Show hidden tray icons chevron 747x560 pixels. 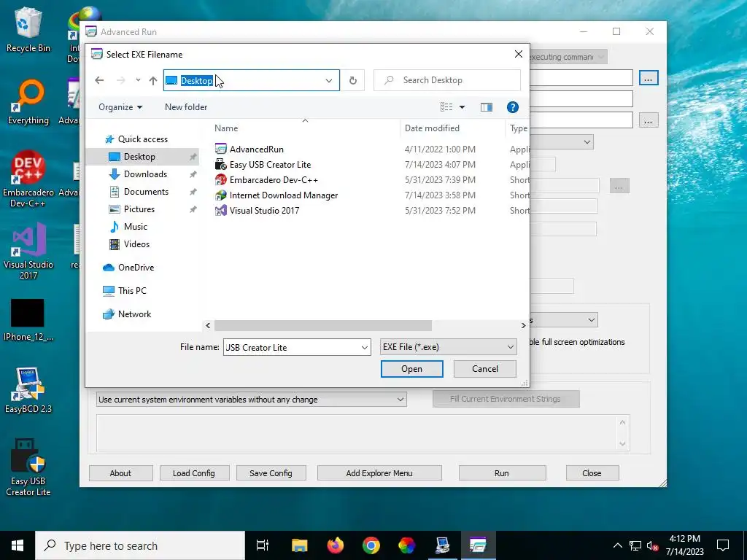pyautogui.click(x=617, y=545)
